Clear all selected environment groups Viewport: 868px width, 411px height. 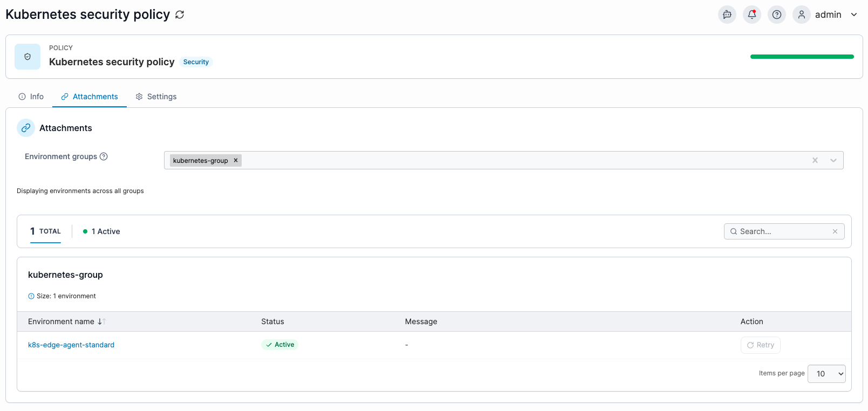pos(815,160)
